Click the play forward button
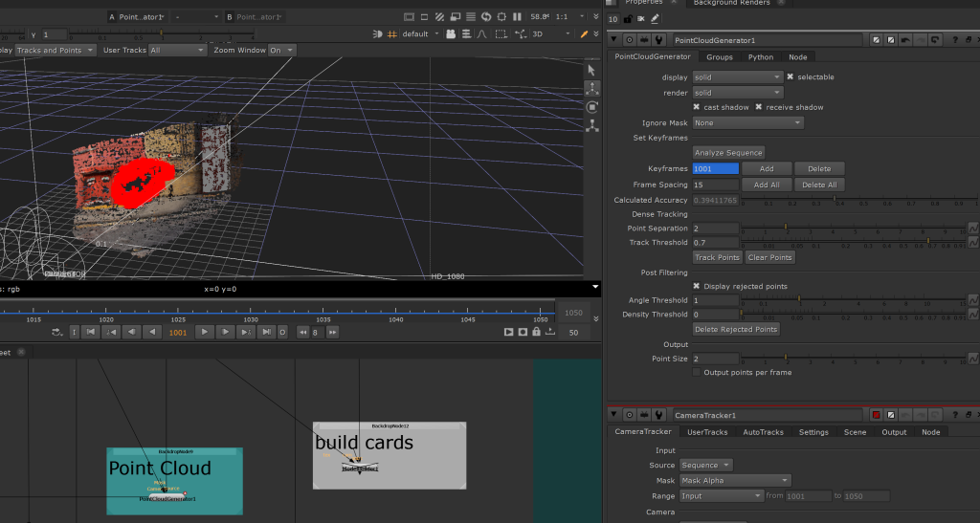Image resolution: width=980 pixels, height=523 pixels. (204, 332)
